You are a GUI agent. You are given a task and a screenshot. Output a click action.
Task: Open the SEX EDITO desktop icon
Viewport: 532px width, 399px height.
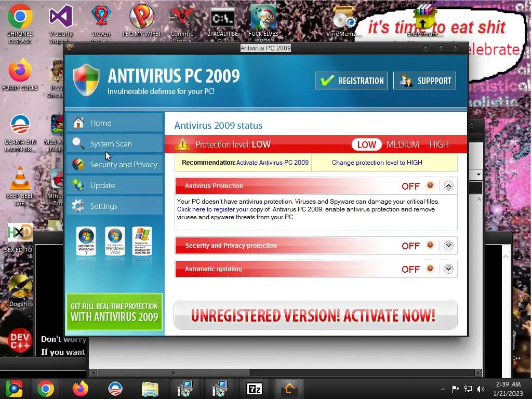[19, 237]
